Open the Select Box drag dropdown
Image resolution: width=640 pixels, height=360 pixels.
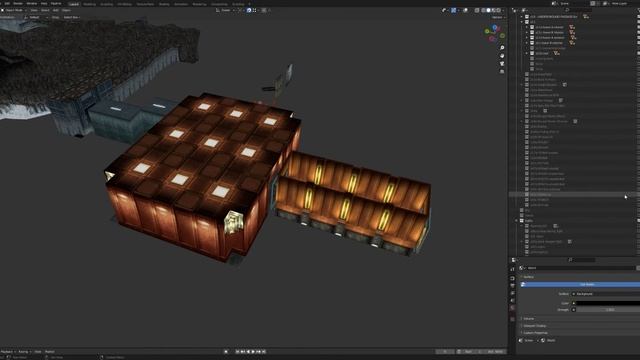(72, 17)
